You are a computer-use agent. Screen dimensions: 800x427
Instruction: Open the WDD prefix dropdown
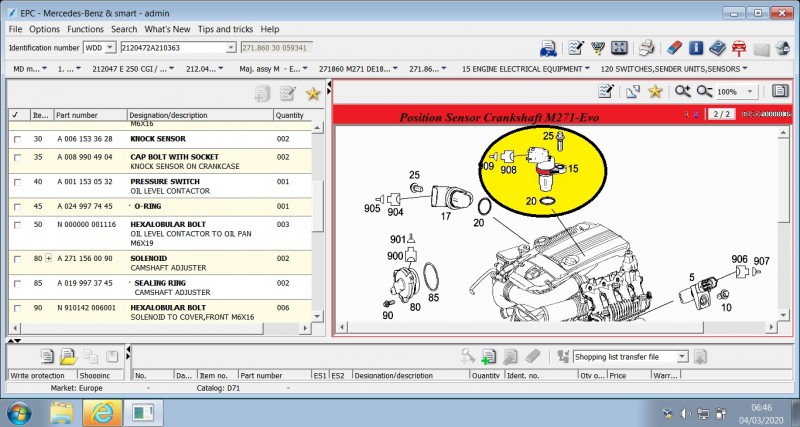pos(110,48)
